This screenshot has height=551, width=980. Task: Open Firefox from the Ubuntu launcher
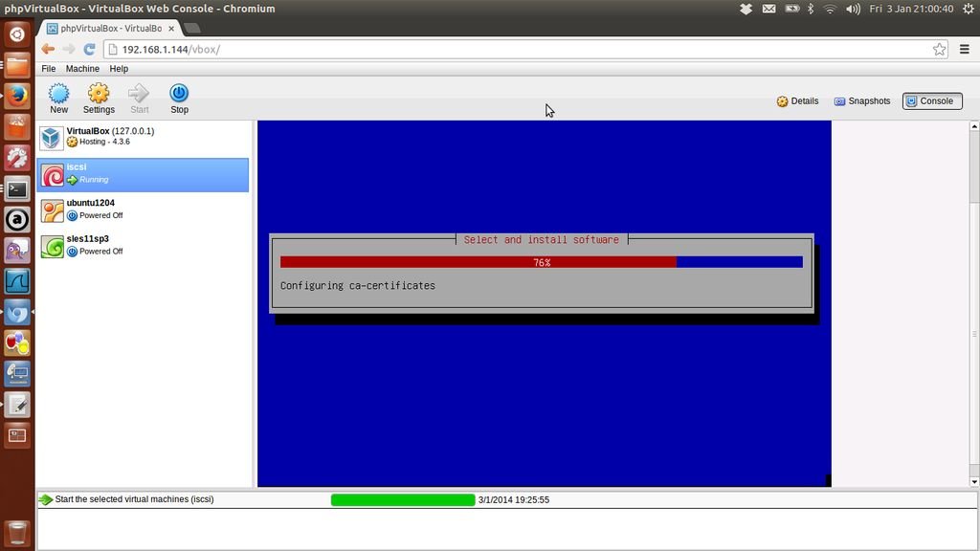tap(17, 97)
